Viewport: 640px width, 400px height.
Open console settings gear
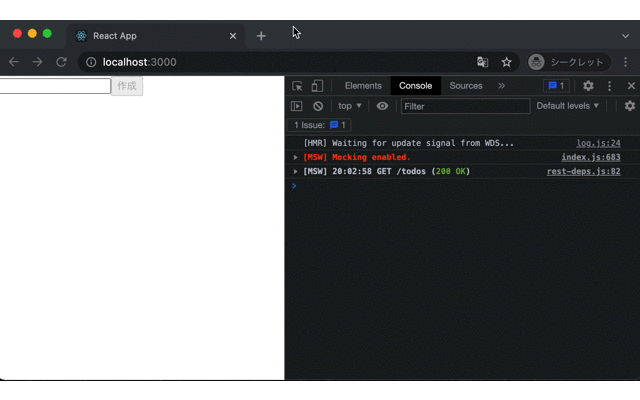coord(630,106)
